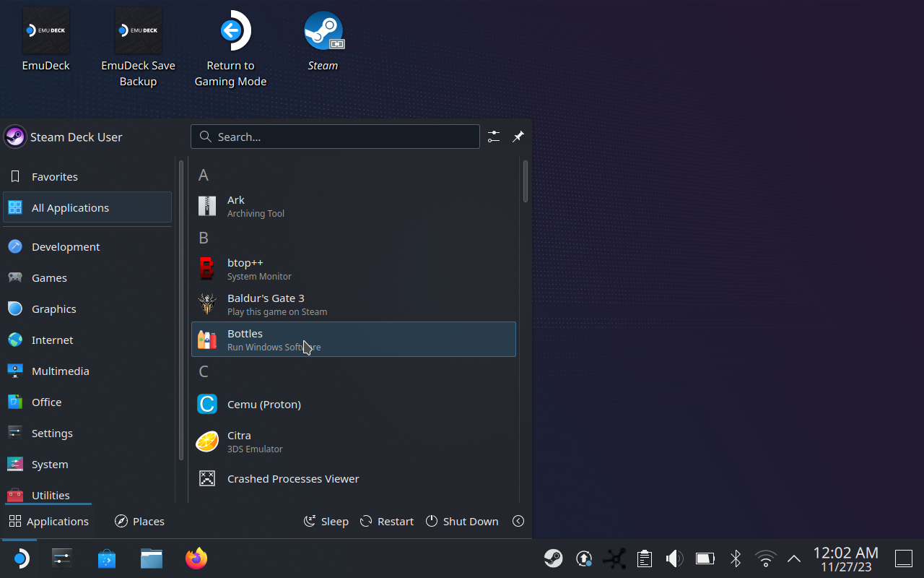The height and width of the screenshot is (578, 924).
Task: Click the Show Desktop button
Action: coord(904,558)
